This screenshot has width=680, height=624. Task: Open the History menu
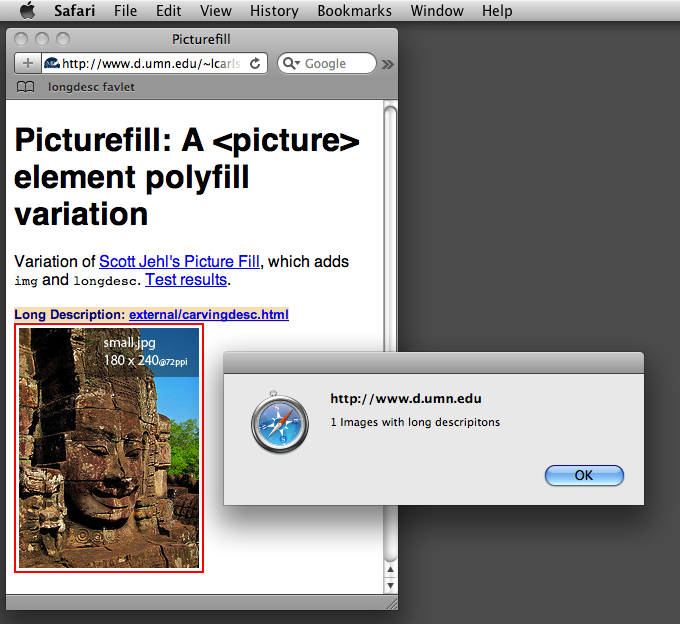tap(274, 11)
